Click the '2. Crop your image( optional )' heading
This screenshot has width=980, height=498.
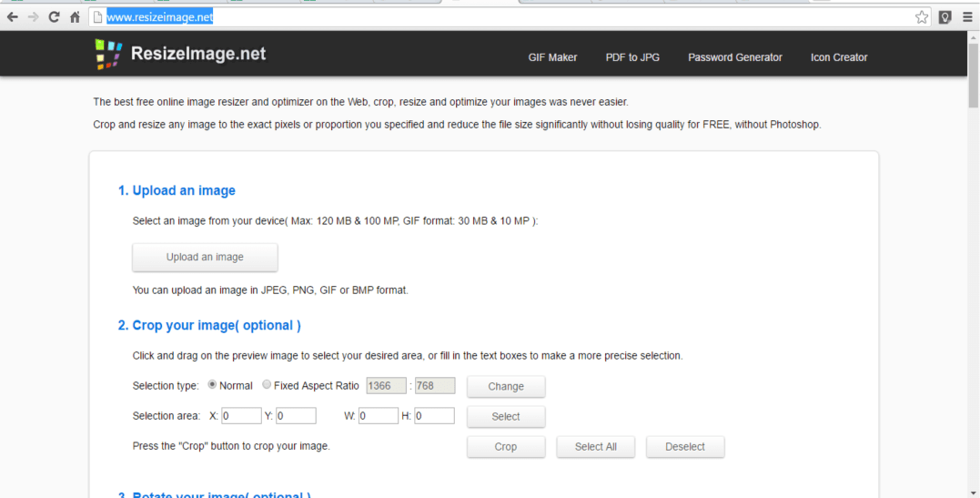209,326
